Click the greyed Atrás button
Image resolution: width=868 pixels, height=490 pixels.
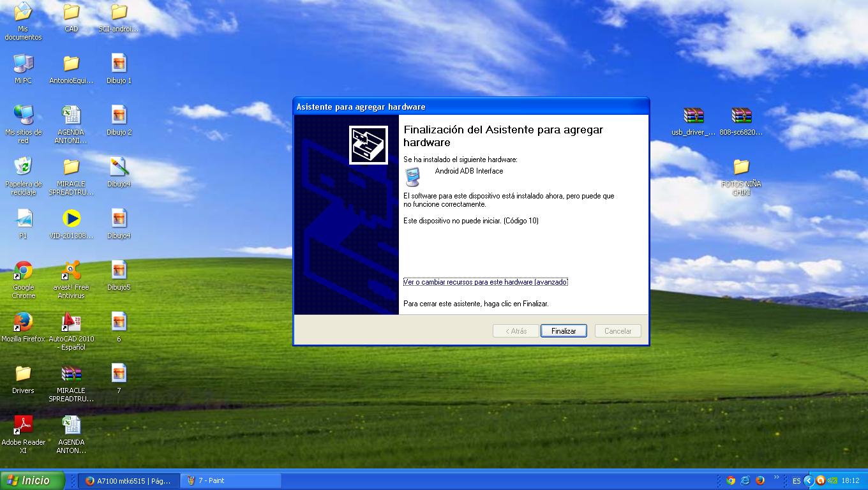(516, 330)
